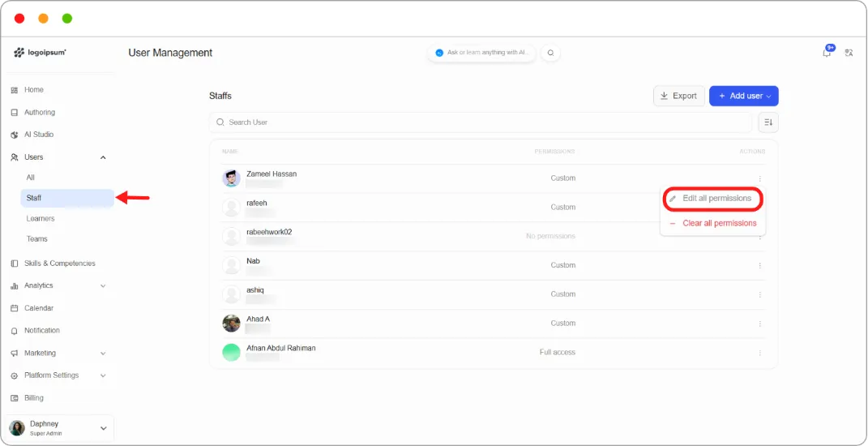Open the Daphney account menu chevron

(x=103, y=428)
